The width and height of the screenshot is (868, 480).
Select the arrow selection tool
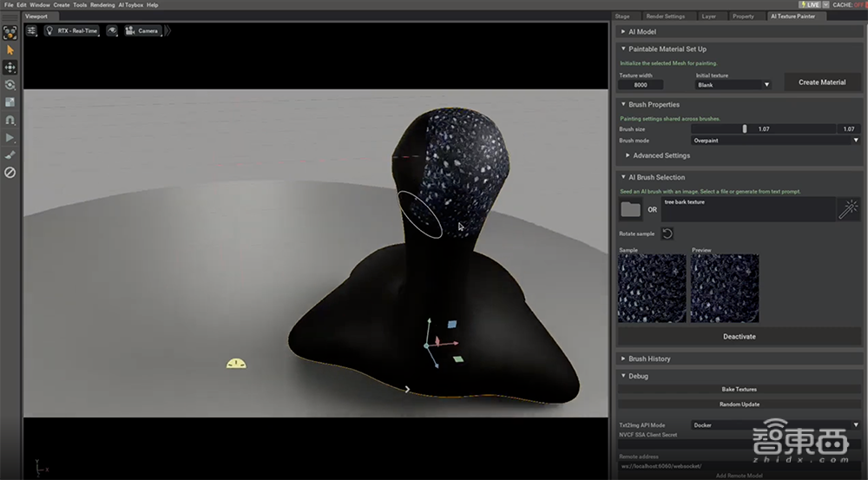point(10,50)
